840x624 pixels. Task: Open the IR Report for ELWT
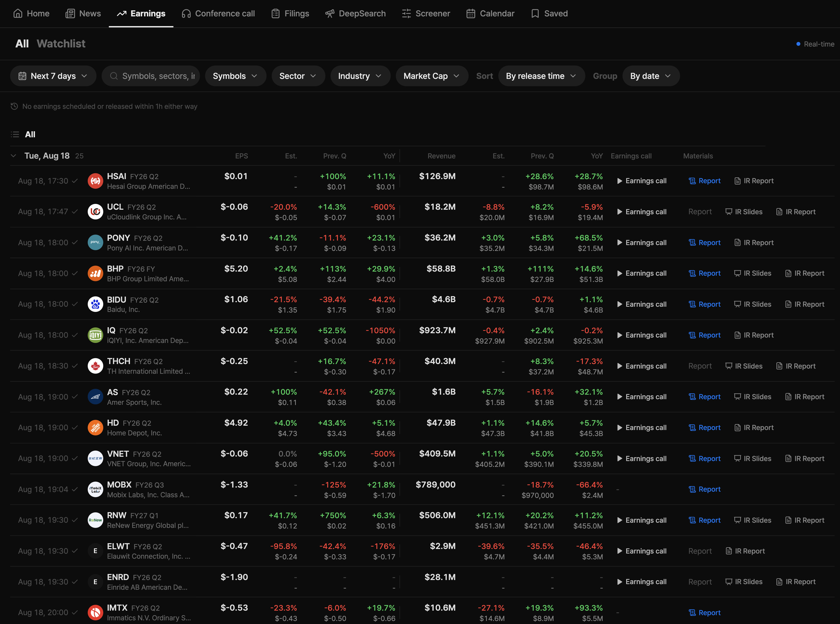[x=745, y=551]
